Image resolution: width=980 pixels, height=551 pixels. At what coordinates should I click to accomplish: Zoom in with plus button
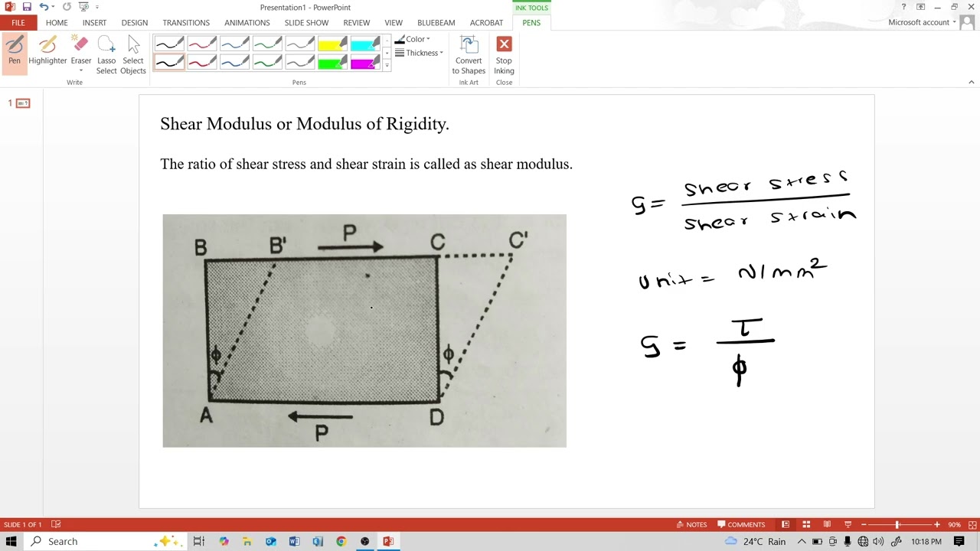[x=936, y=524]
